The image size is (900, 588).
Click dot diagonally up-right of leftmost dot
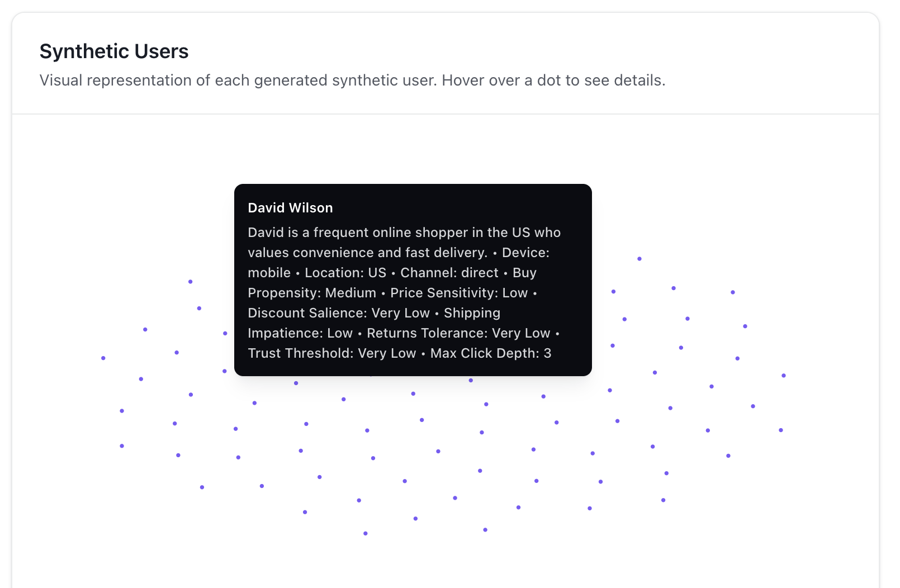pos(145,330)
